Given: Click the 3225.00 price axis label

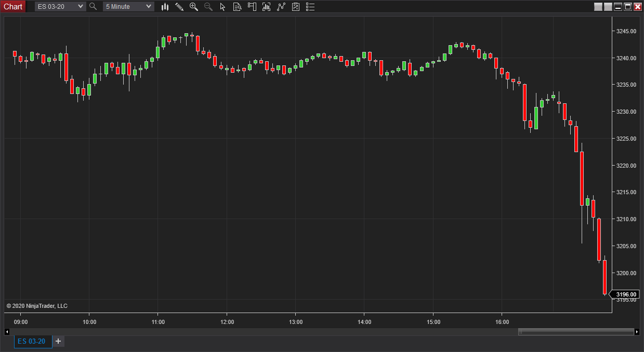Looking at the screenshot, I should click(x=626, y=139).
